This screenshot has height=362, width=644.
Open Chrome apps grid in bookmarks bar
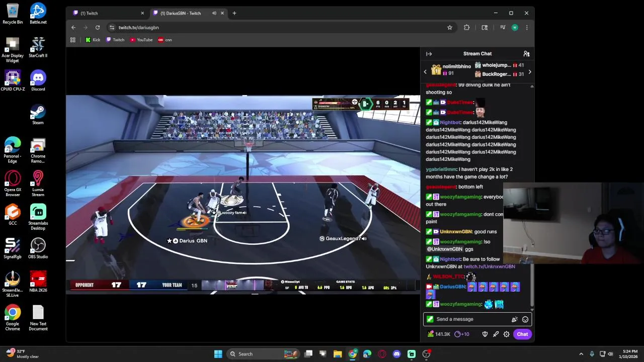[73, 40]
